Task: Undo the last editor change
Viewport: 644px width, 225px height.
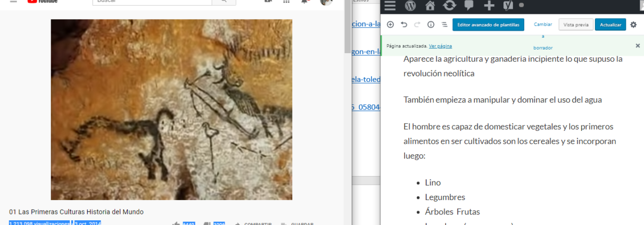Action: (404, 24)
